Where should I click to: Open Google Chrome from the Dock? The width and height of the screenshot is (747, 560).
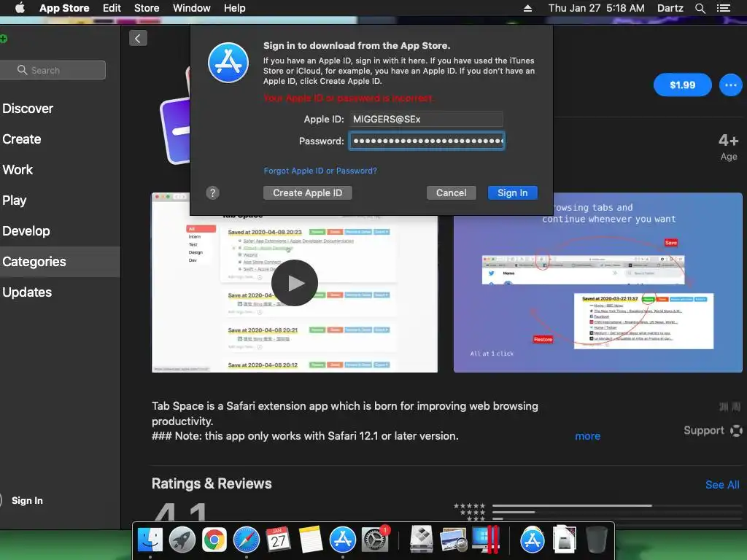(214, 540)
